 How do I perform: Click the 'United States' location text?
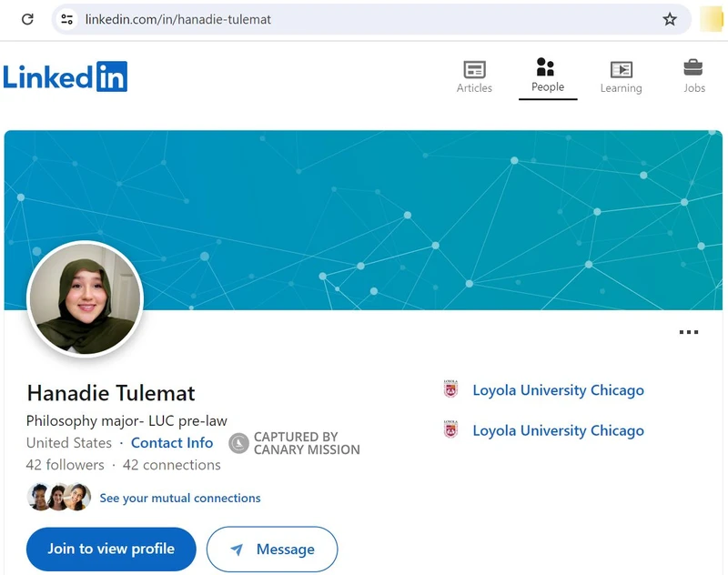69,443
